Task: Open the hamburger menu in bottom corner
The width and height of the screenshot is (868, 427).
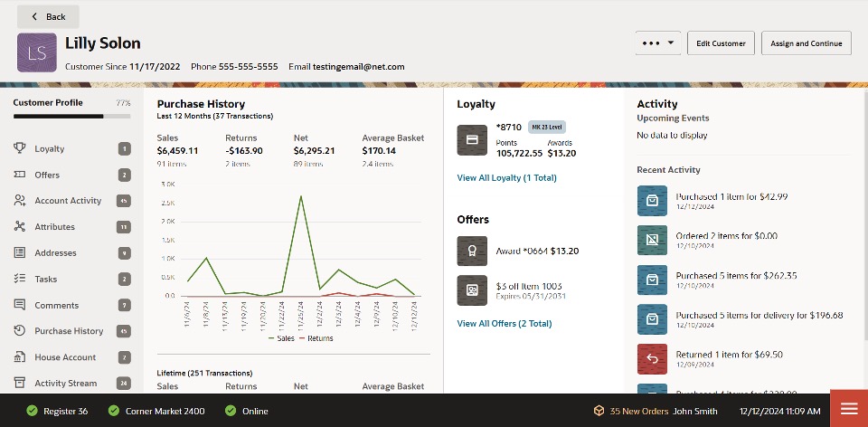Action: coord(849,409)
